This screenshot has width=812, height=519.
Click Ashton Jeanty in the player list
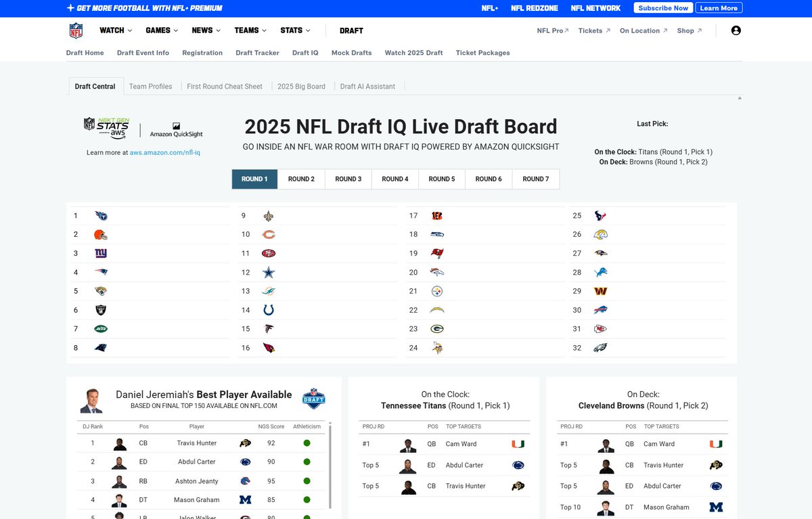[x=197, y=481]
